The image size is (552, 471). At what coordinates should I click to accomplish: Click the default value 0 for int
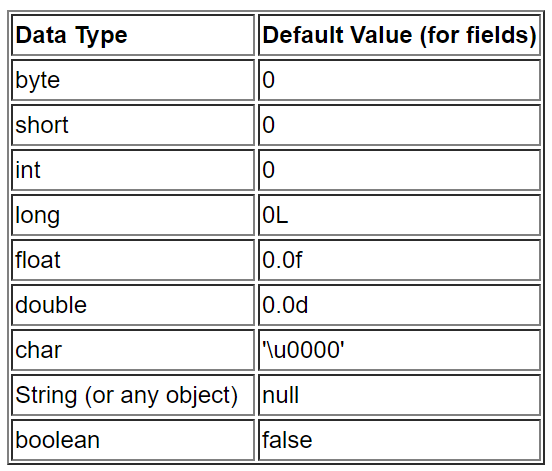click(400, 170)
